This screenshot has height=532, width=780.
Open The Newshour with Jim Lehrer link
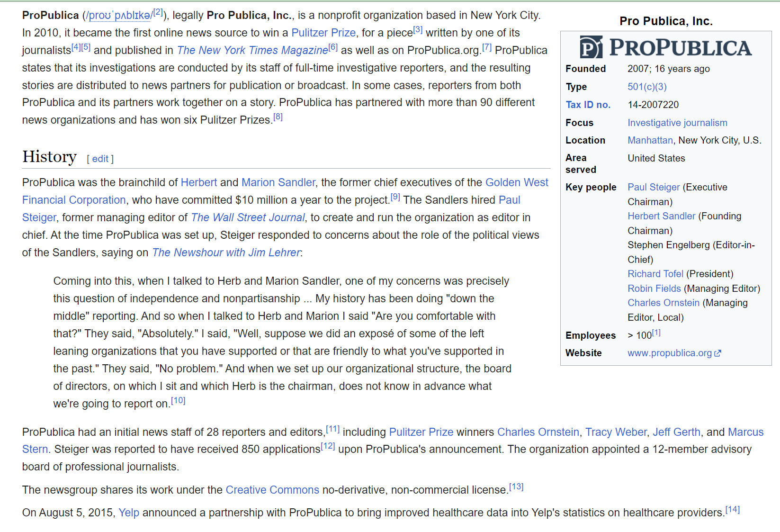226,252
